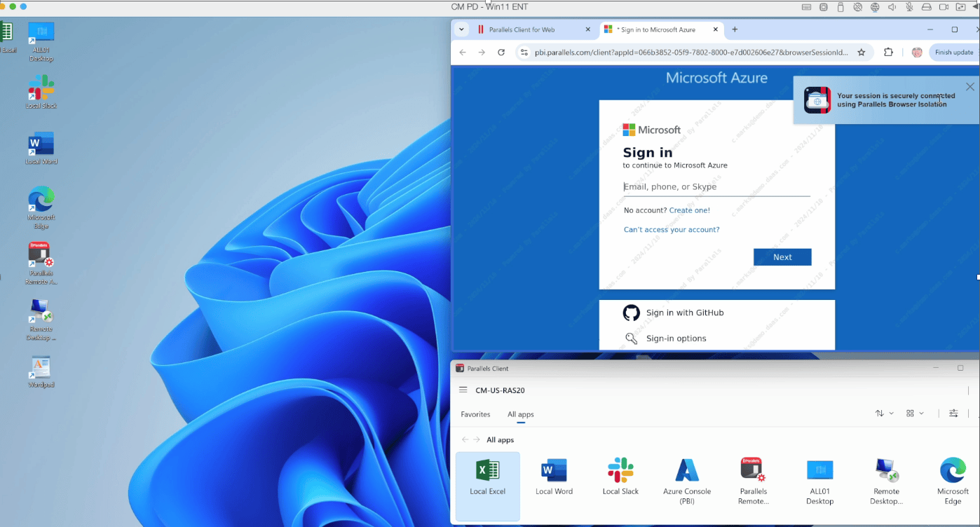Mute the microphone via the toolbar mic icon
This screenshot has height=527, width=980.
pos(908,7)
